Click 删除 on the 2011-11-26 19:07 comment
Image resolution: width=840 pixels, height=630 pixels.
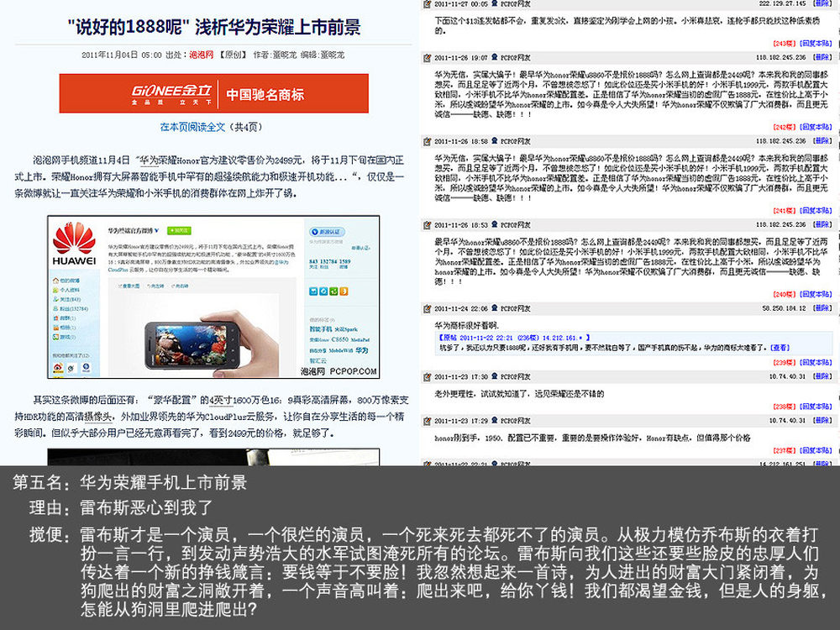(x=822, y=57)
